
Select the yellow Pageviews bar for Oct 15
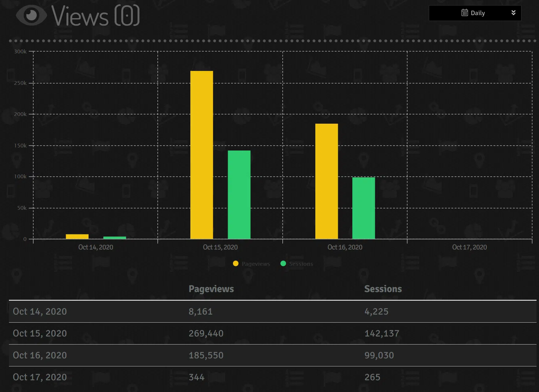point(201,154)
